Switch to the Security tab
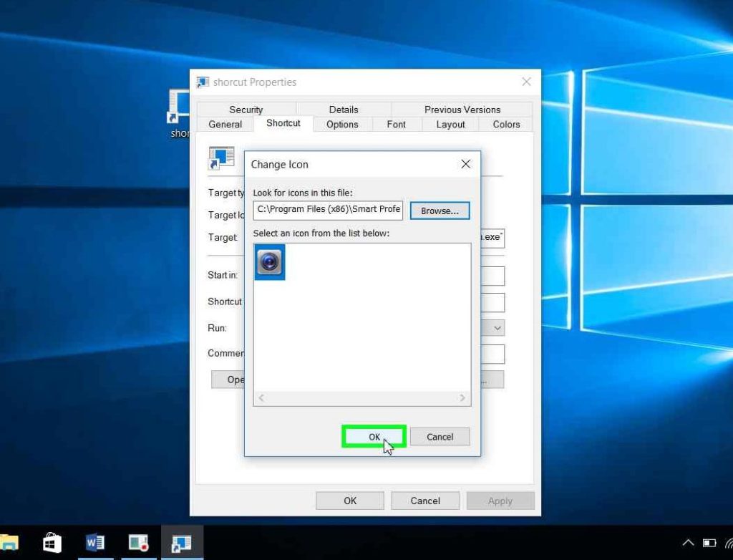This screenshot has height=560, width=733. [246, 110]
